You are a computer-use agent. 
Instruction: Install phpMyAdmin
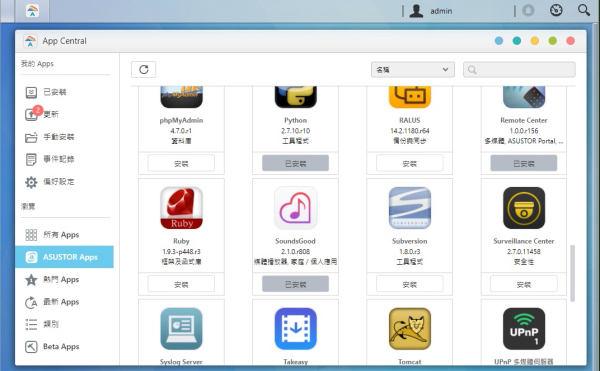pyautogui.click(x=181, y=163)
